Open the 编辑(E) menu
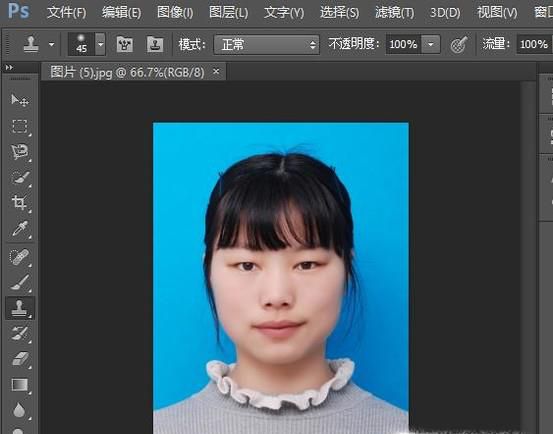553x434 pixels. [x=121, y=13]
